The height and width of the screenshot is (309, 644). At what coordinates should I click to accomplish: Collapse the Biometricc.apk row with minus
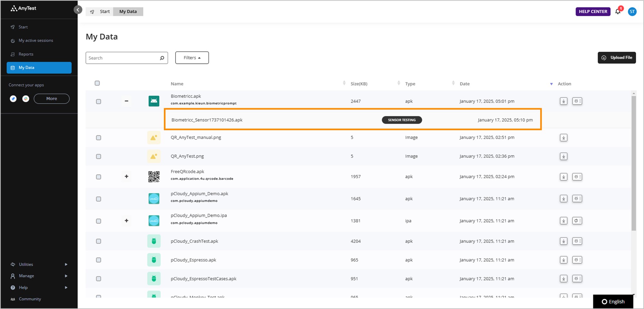(x=127, y=101)
